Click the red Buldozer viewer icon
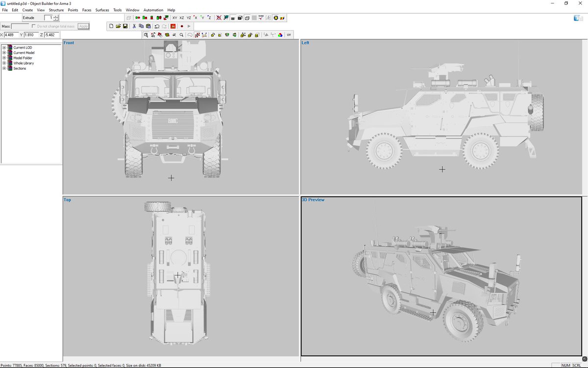 coord(173,26)
